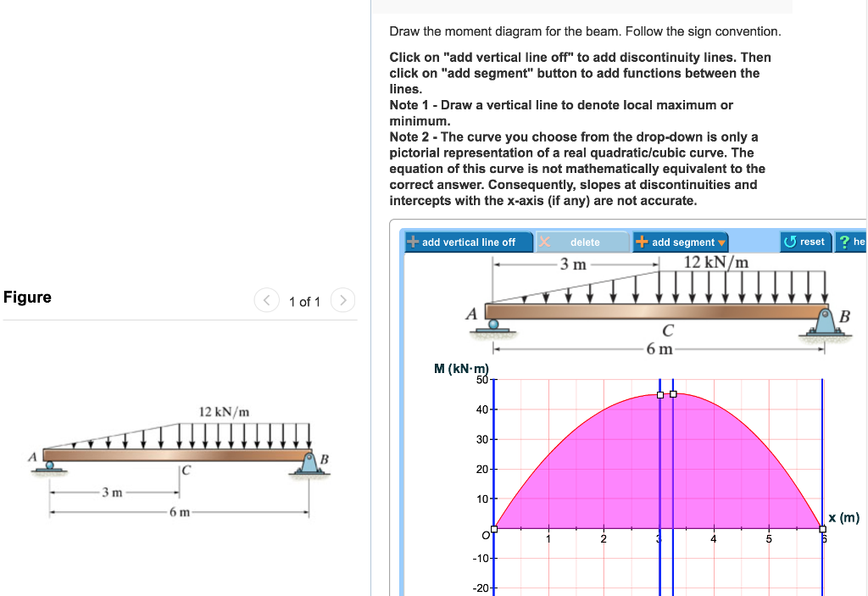Select the 'Figure' heading label
The image size is (868, 596).
pyautogui.click(x=28, y=297)
